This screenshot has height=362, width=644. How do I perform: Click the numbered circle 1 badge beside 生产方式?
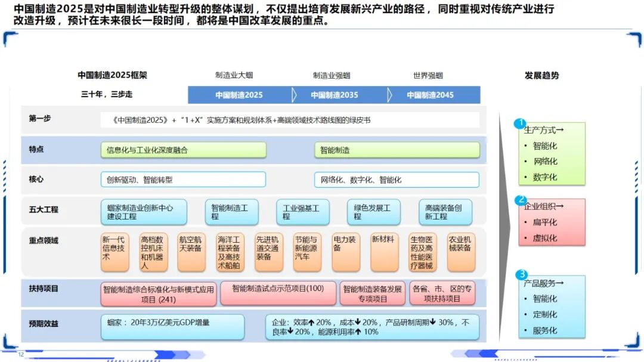(x=520, y=123)
